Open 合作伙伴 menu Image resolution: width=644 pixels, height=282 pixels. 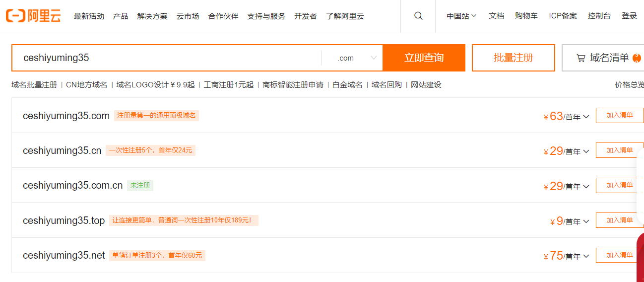tap(223, 16)
